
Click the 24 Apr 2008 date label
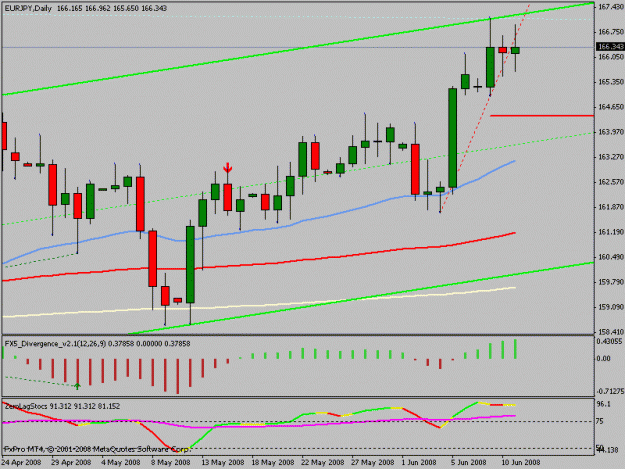(21, 462)
